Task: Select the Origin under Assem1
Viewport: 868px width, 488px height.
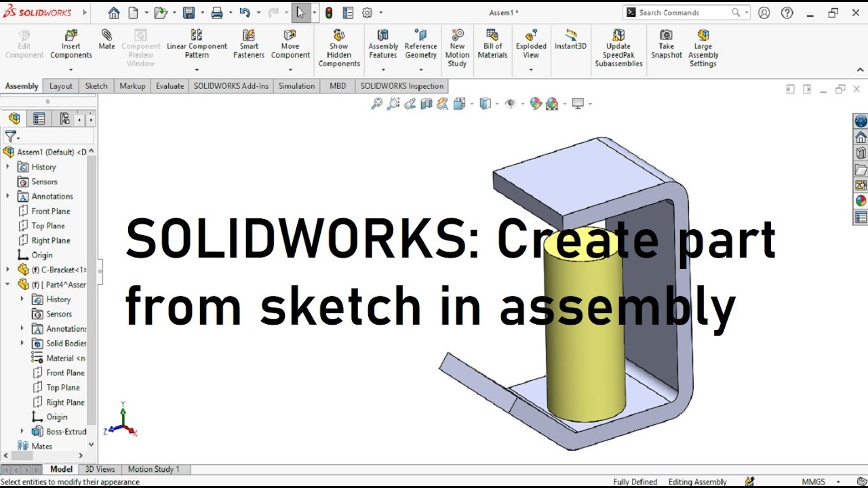Action: pyautogui.click(x=35, y=255)
